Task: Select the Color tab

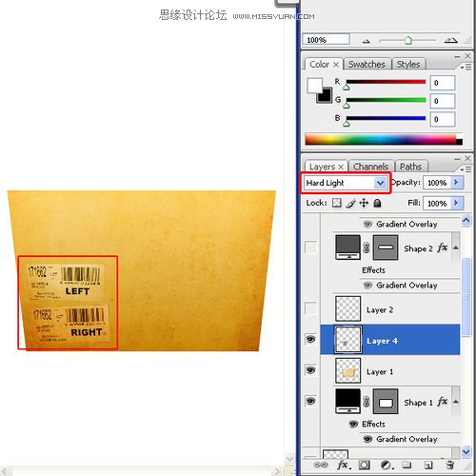Action: (x=320, y=65)
